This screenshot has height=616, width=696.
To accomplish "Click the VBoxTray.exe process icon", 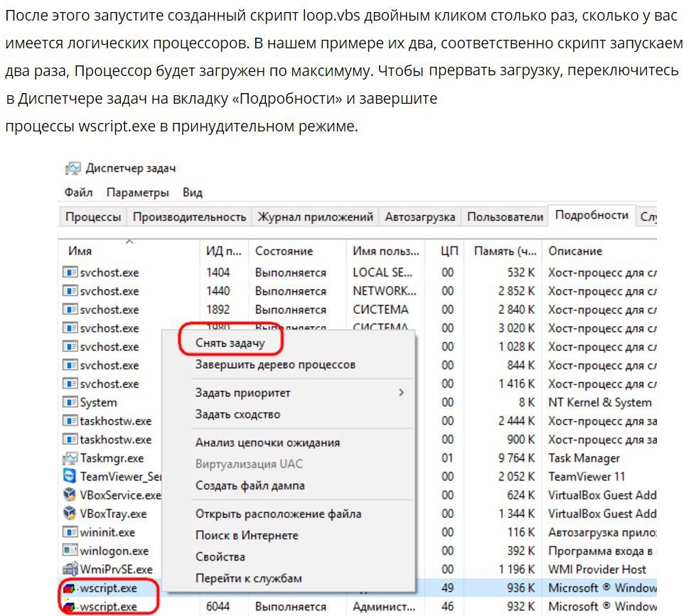I will tap(70, 514).
